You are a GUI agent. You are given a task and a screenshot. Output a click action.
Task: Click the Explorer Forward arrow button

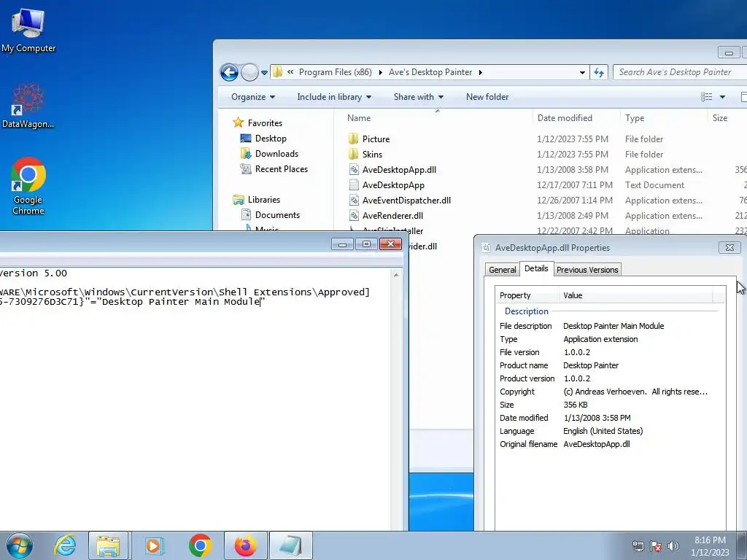(249, 72)
